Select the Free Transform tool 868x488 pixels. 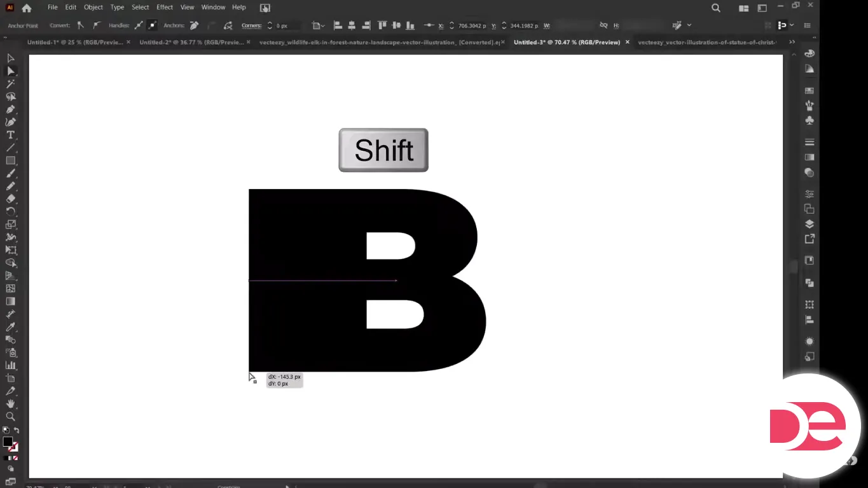point(11,250)
